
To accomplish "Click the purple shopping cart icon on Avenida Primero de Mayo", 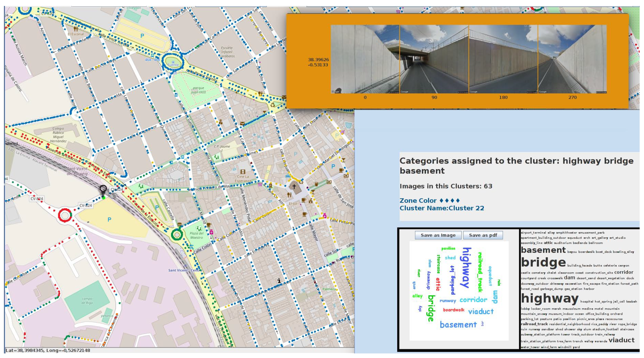I will tap(260, 184).
